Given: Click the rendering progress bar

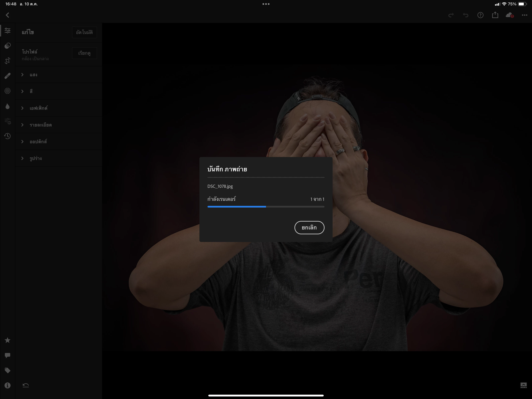Looking at the screenshot, I should 266,207.
